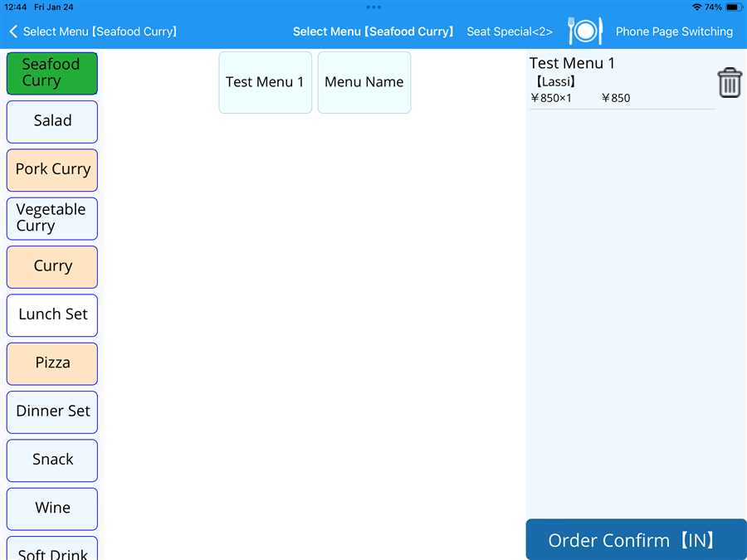Choose the Vegetable Curry category
Image resolution: width=747 pixels, height=560 pixels.
tap(52, 218)
